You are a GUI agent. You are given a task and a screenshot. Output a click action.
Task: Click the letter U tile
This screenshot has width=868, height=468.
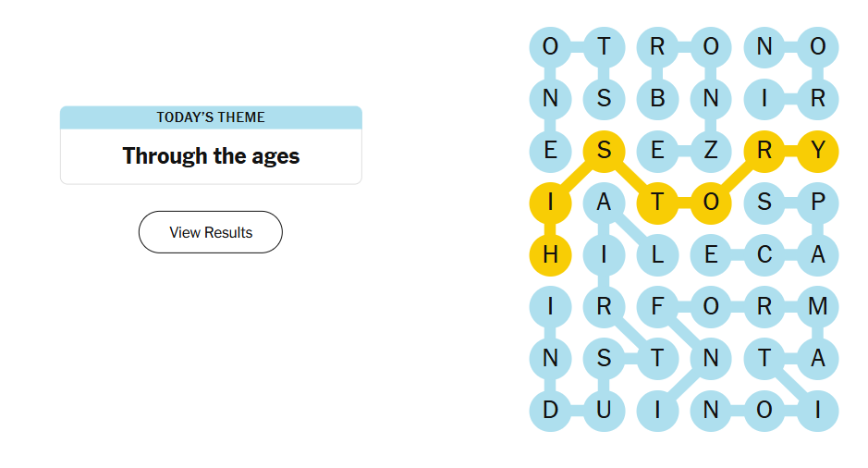tap(604, 411)
